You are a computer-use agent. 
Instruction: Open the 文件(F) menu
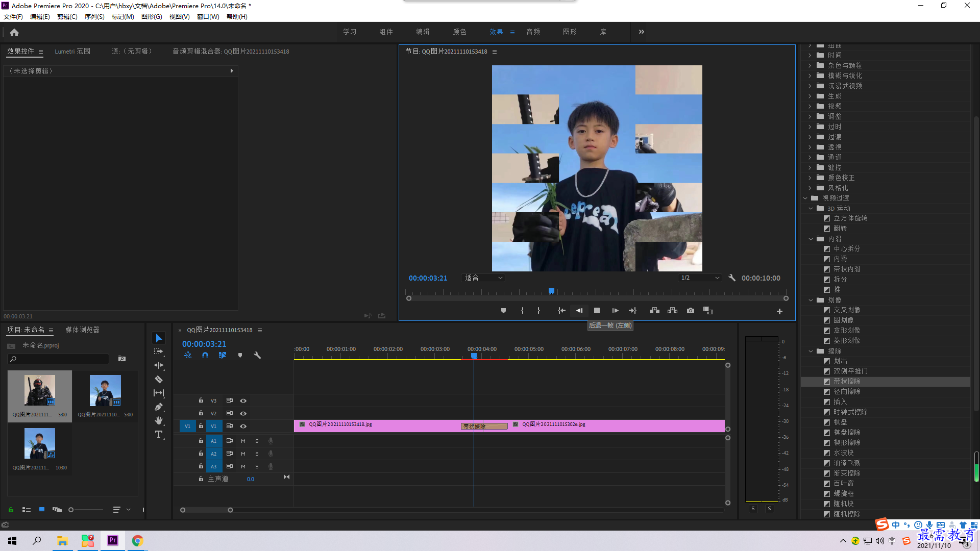click(13, 17)
